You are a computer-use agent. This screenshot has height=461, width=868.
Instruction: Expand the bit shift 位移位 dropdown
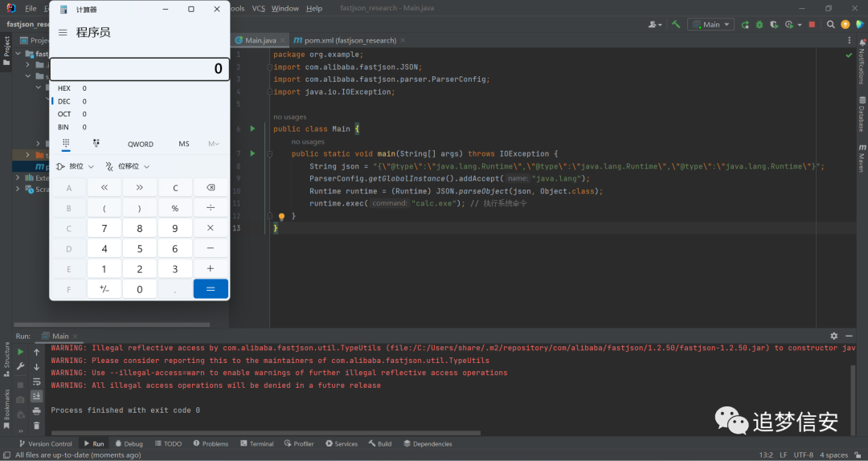[128, 166]
